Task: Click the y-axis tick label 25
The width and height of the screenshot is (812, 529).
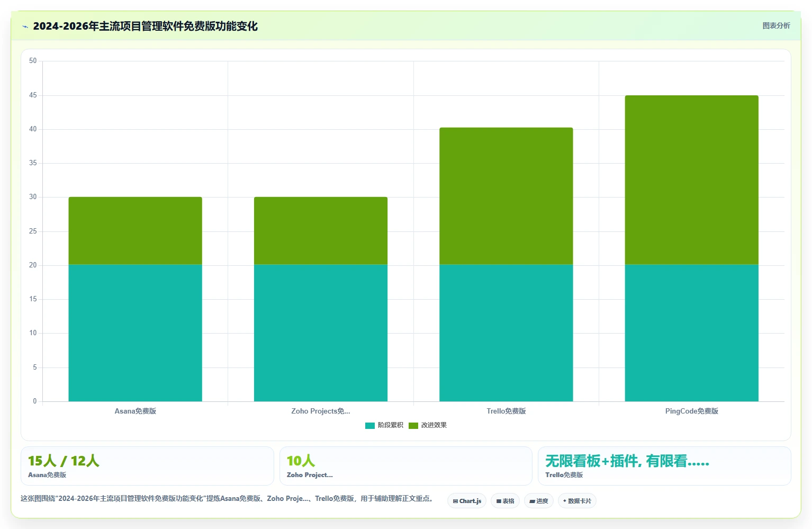Action: pos(33,231)
